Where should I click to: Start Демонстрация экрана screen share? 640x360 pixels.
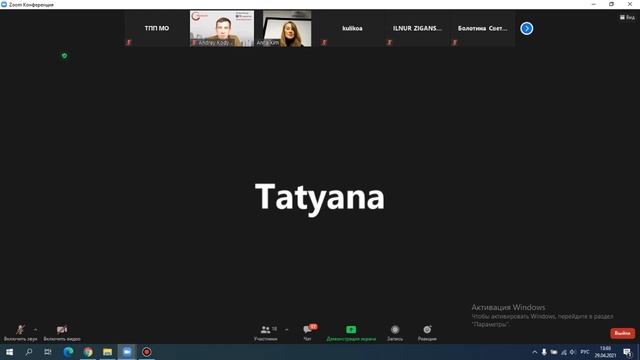click(351, 333)
